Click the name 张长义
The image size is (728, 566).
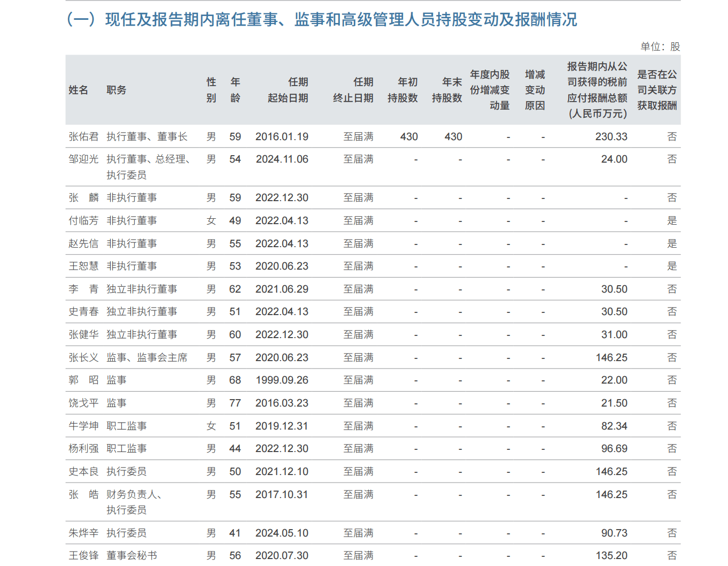click(x=83, y=357)
